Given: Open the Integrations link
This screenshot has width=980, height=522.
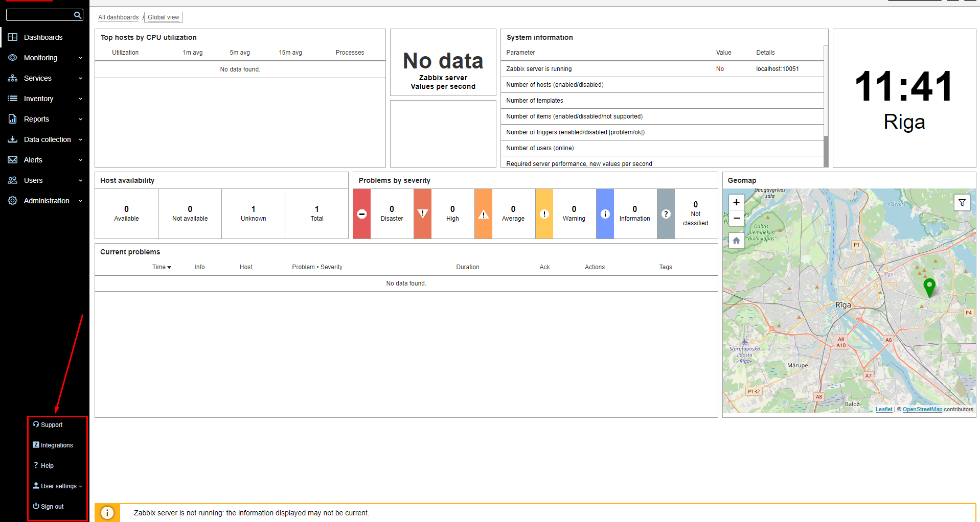Looking at the screenshot, I should click(x=57, y=445).
